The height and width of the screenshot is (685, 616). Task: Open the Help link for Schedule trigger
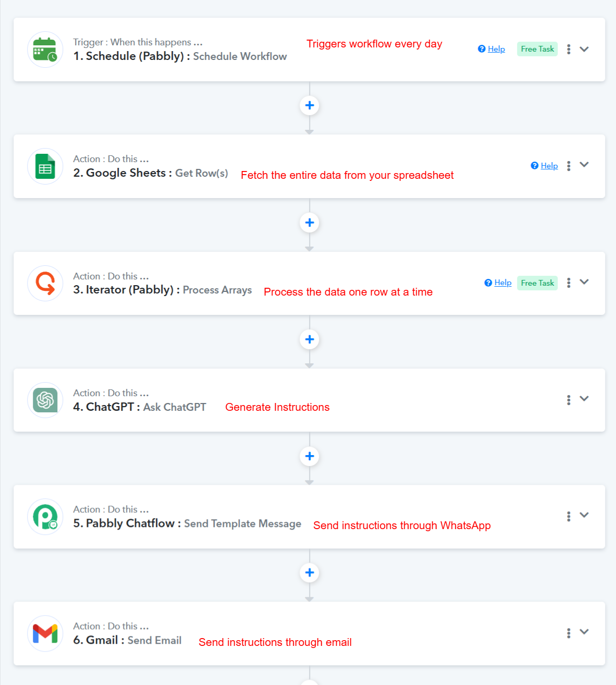pos(496,49)
